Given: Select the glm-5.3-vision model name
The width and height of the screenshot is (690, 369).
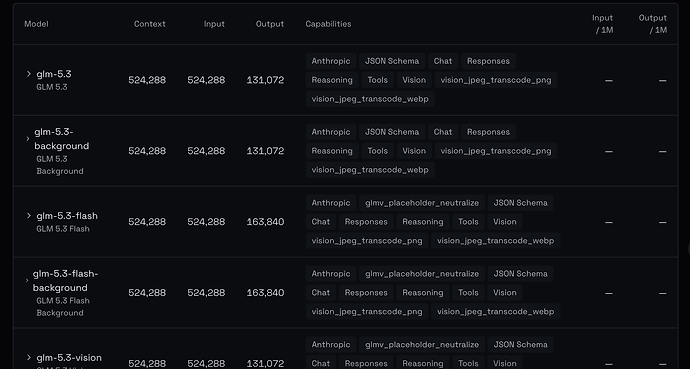Looking at the screenshot, I should tap(69, 358).
